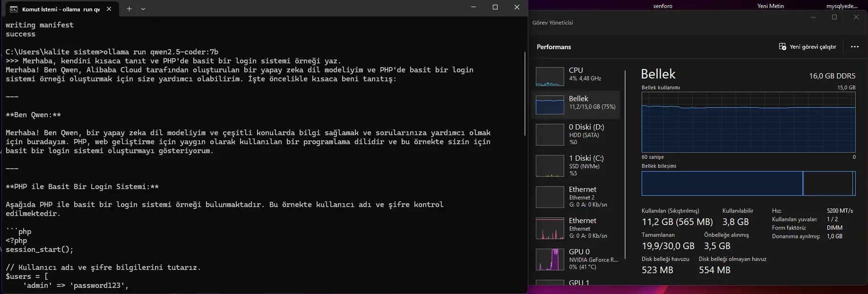Open the Task Manager three-dots menu

(854, 47)
